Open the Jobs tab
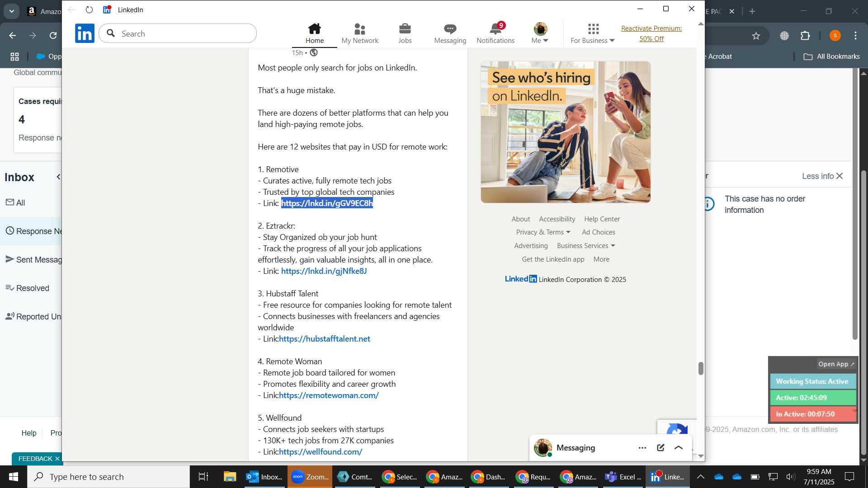Viewport: 868px width, 488px height. pos(405,33)
